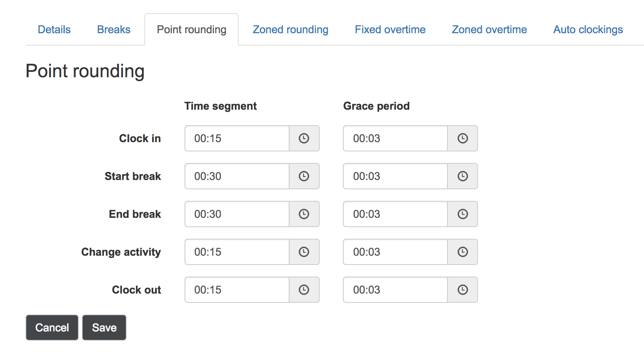Open the clock picker for Change activity grace period

(463, 252)
